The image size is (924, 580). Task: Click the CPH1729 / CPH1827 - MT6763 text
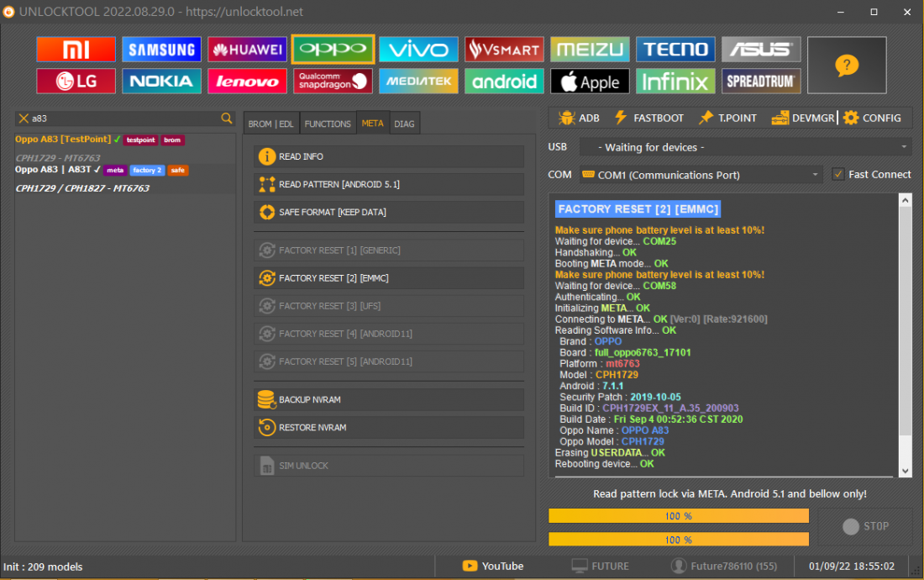click(82, 188)
